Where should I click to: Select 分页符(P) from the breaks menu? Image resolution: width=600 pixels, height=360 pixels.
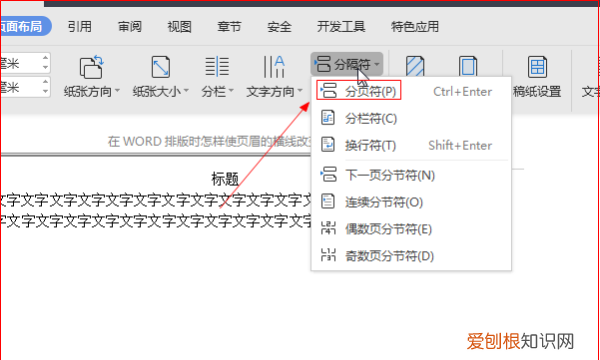tap(411, 91)
